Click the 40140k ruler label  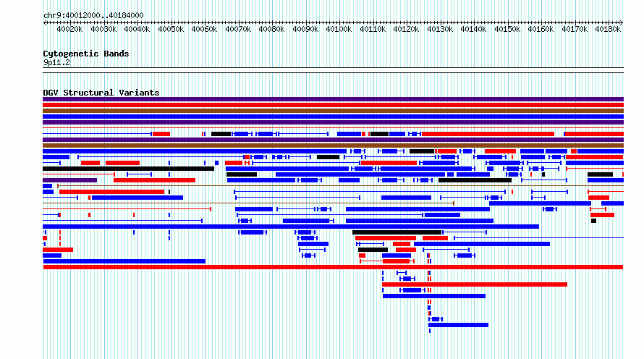pos(473,29)
